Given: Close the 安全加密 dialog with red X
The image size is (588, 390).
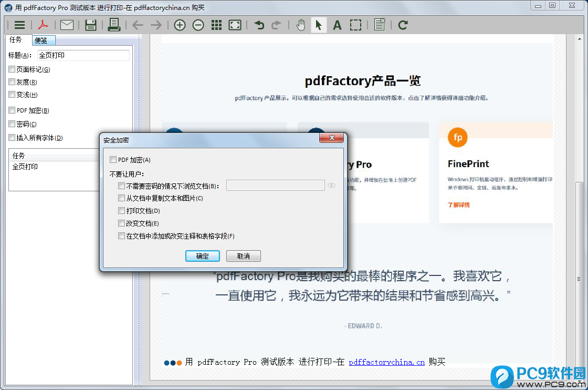Looking at the screenshot, I should 331,138.
